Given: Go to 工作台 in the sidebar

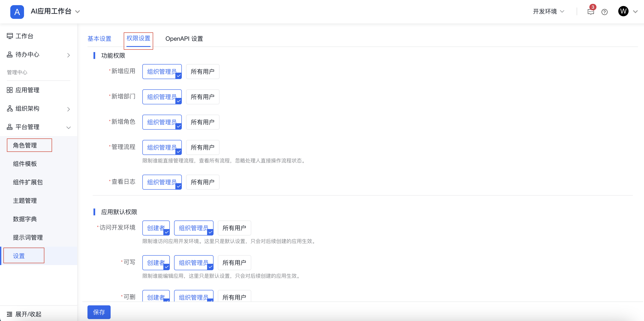Looking at the screenshot, I should tap(24, 36).
